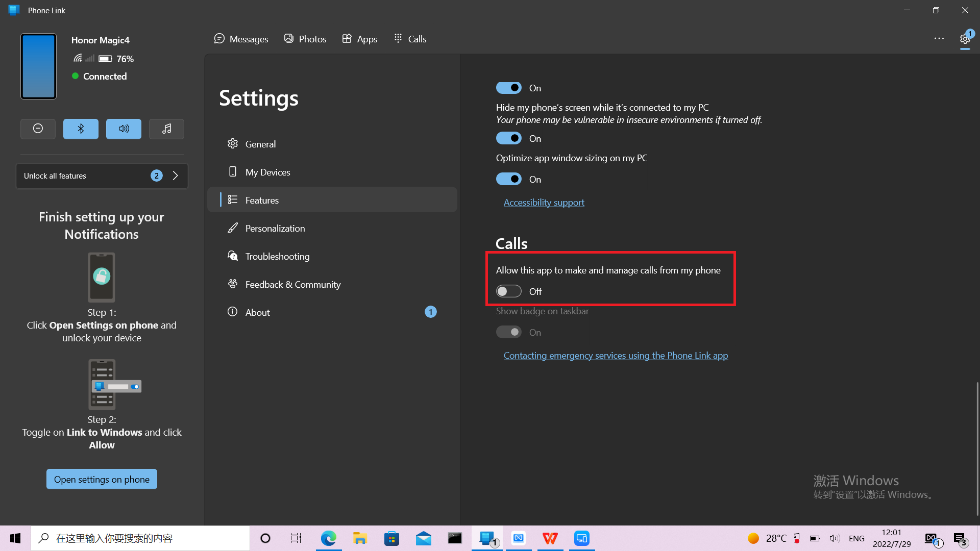The height and width of the screenshot is (551, 980).
Task: Click the 76% battery indicator
Action: tap(116, 59)
